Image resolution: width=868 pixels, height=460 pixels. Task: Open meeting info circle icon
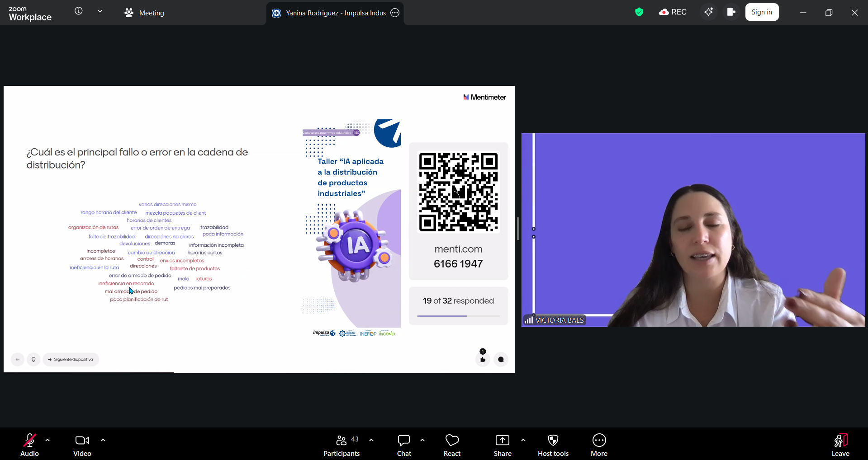coord(79,11)
